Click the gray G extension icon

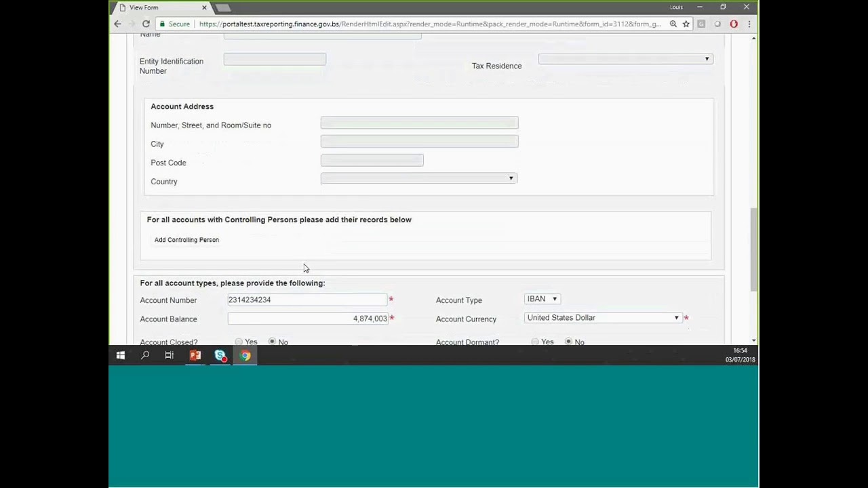pyautogui.click(x=701, y=24)
